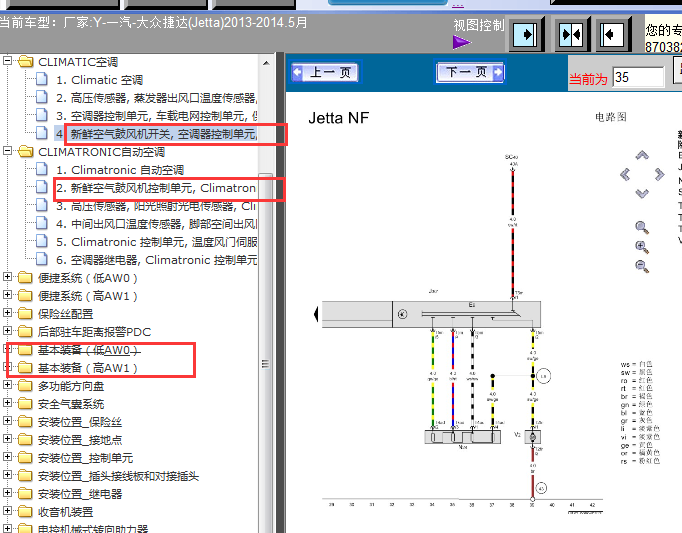Click the 上一页 previous page button
Image resolution: width=682 pixels, height=533 pixels.
point(325,72)
